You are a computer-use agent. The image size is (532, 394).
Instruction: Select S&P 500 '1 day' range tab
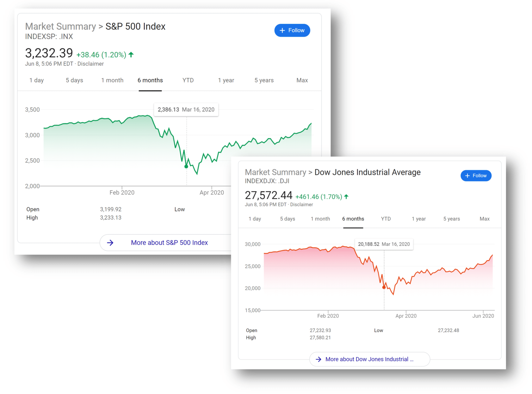click(x=37, y=80)
